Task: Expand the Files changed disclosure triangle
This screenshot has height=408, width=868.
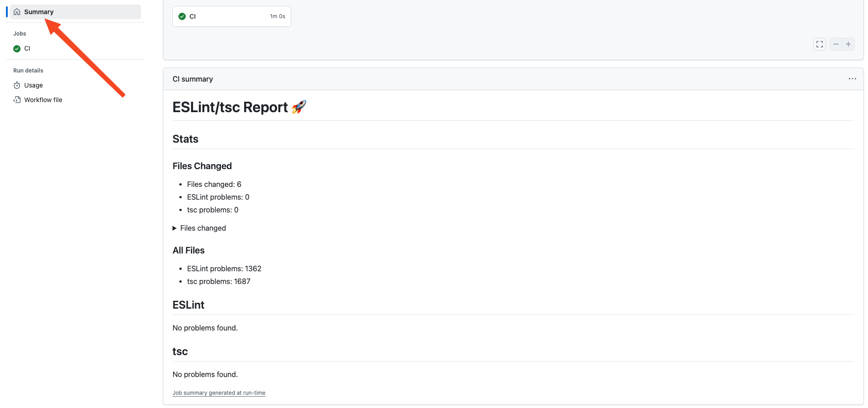Action: coord(174,228)
